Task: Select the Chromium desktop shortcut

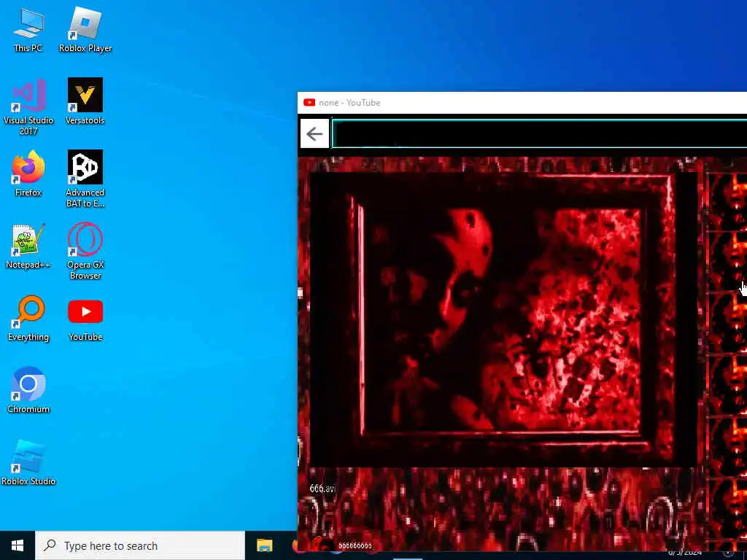Action: click(28, 391)
